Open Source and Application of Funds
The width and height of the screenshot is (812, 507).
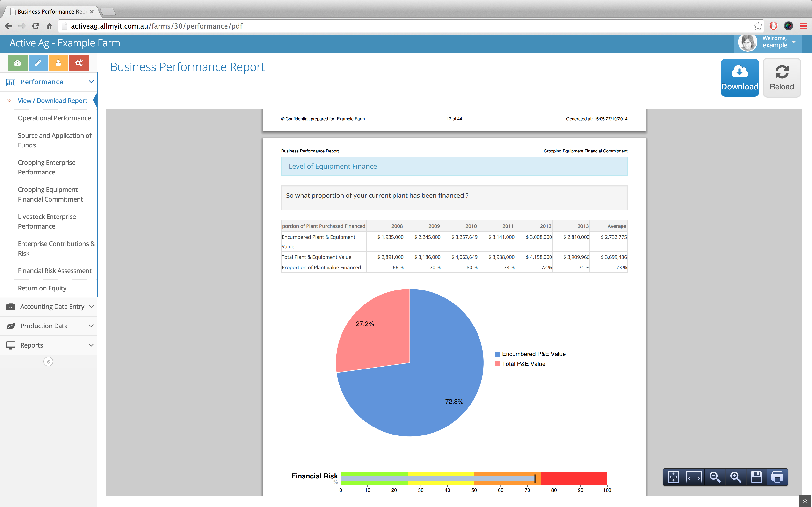pos(55,140)
